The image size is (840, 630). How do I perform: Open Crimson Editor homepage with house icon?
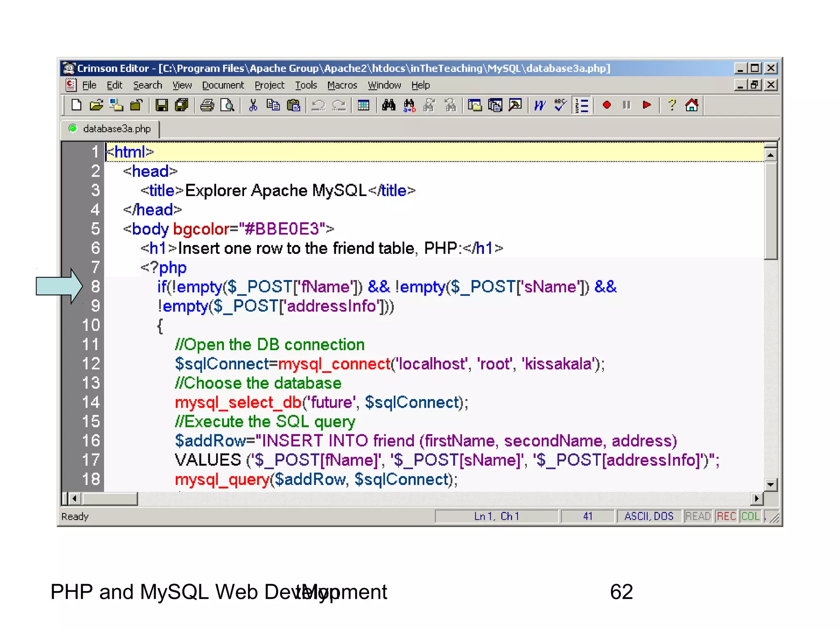pos(692,105)
